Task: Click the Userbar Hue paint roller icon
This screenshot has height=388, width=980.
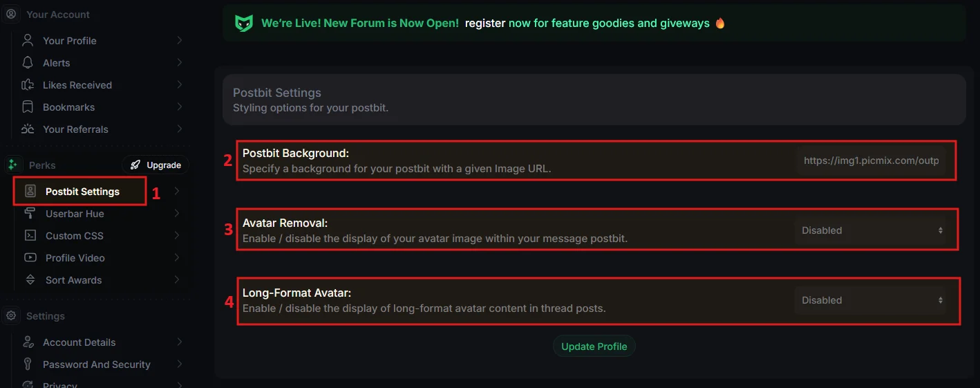Action: (x=30, y=213)
